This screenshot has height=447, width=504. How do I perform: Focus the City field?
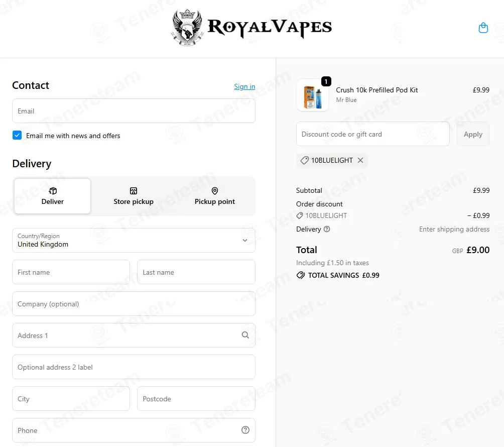(x=71, y=398)
